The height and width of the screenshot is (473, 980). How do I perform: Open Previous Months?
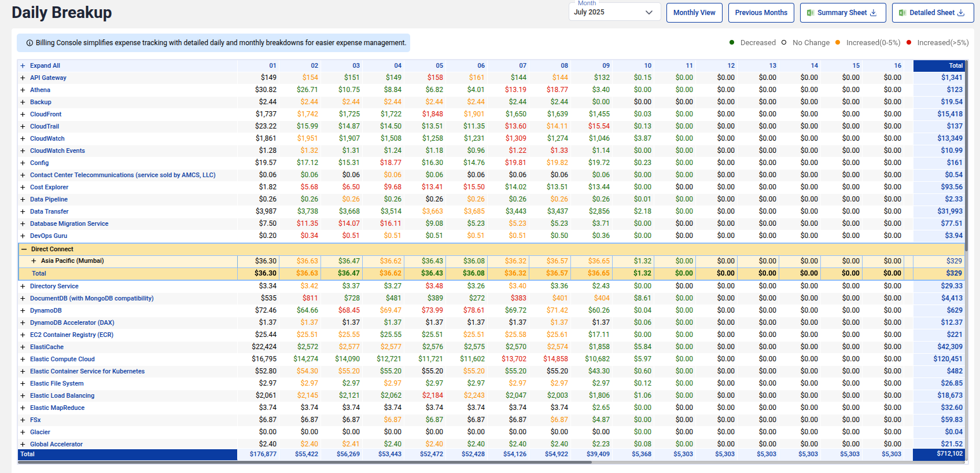(x=761, y=13)
